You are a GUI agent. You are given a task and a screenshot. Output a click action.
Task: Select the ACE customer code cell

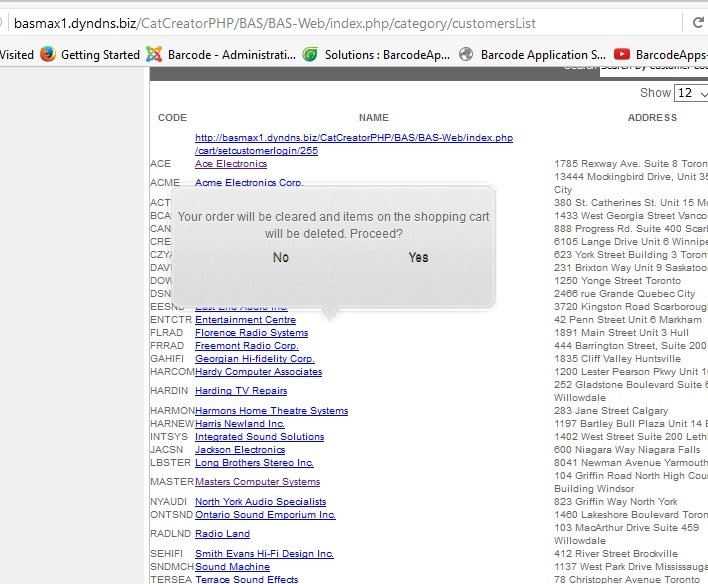click(160, 164)
